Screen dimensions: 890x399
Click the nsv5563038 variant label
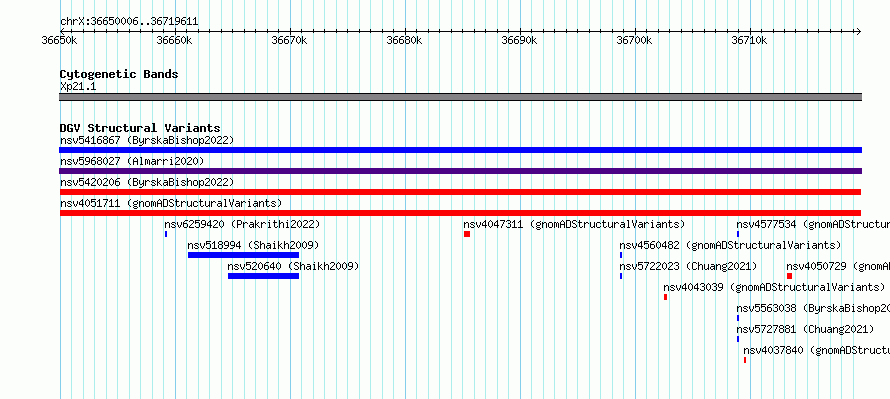pos(813,308)
